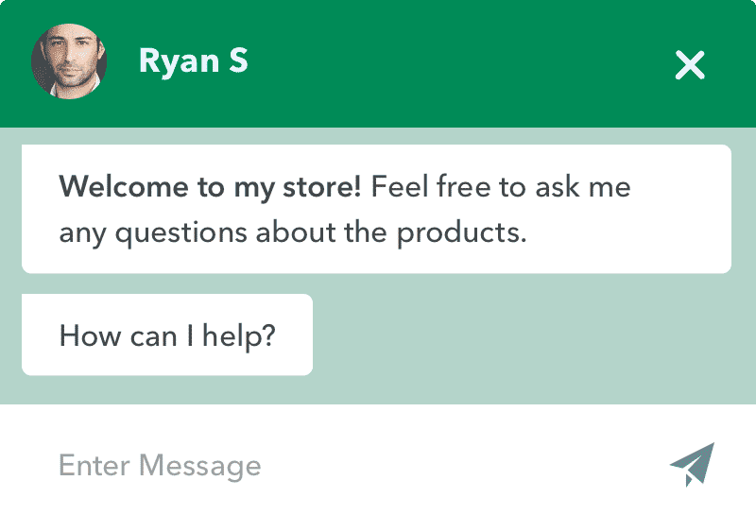Click the How can I help? bubble
Screen dimensions: 756x532
tap(167, 335)
